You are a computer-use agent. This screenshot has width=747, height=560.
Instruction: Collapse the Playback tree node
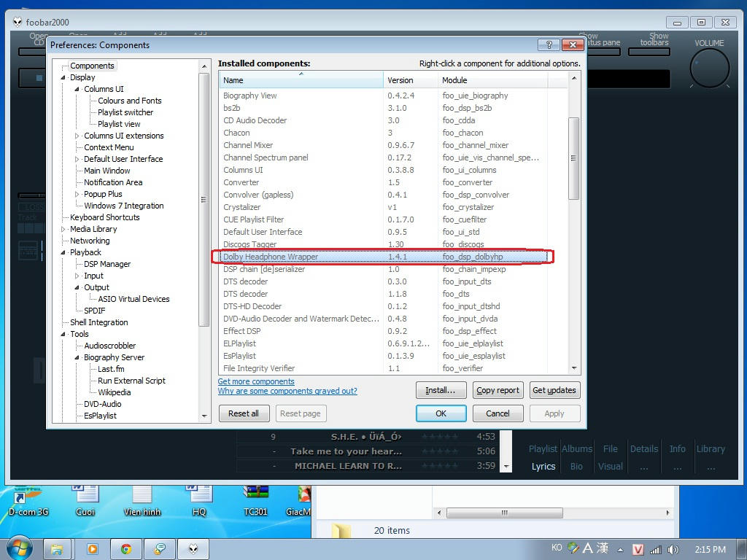63,252
